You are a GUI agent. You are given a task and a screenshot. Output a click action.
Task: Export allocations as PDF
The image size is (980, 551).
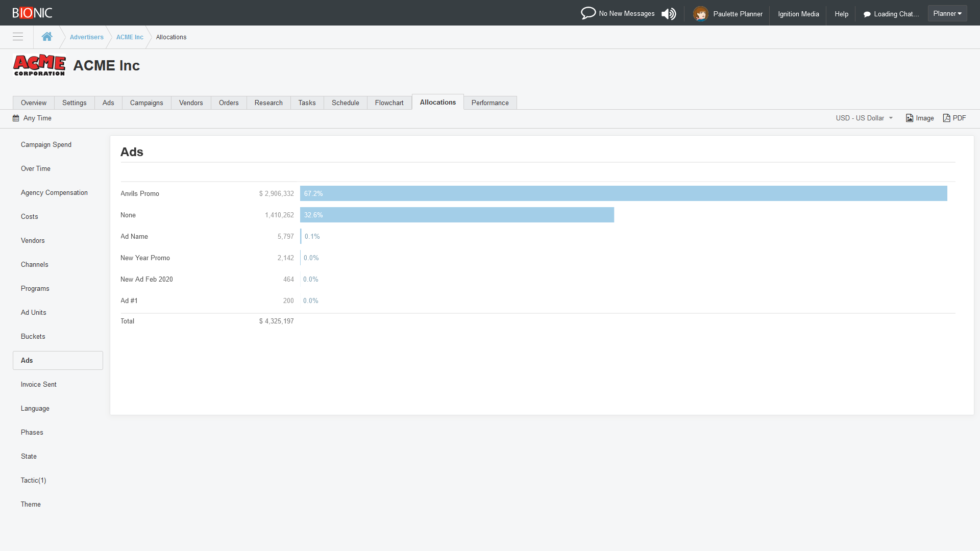pos(954,118)
